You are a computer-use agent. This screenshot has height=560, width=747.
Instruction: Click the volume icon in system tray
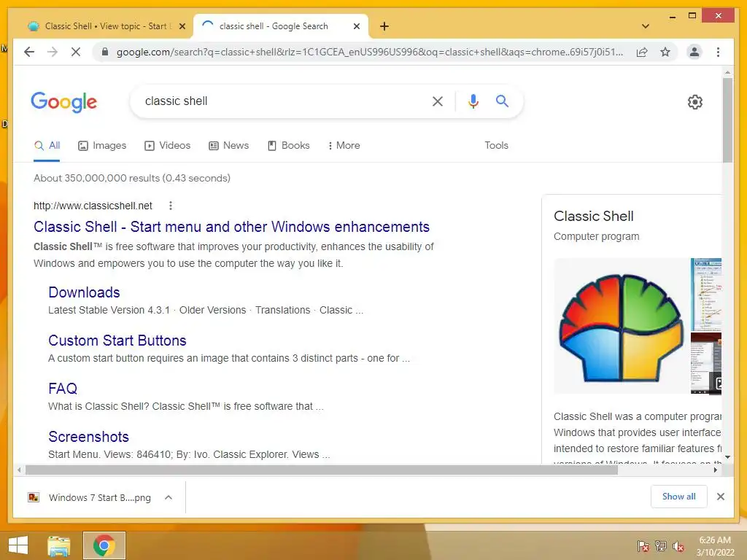pyautogui.click(x=678, y=546)
